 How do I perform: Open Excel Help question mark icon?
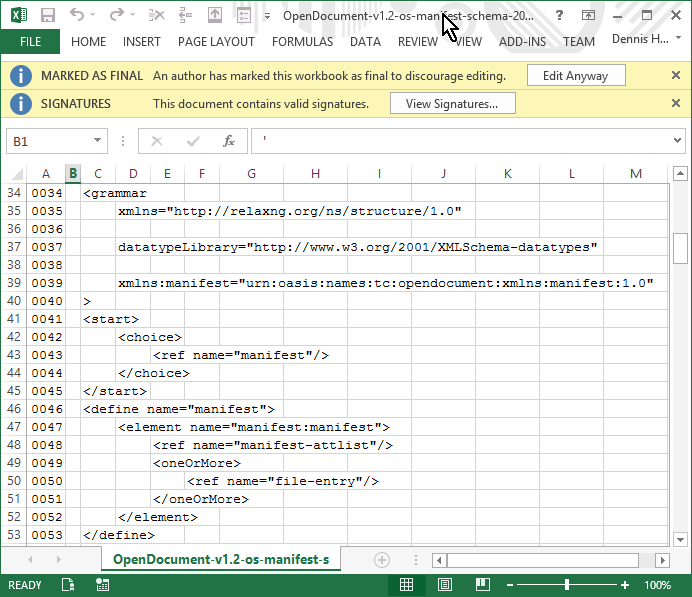point(558,15)
